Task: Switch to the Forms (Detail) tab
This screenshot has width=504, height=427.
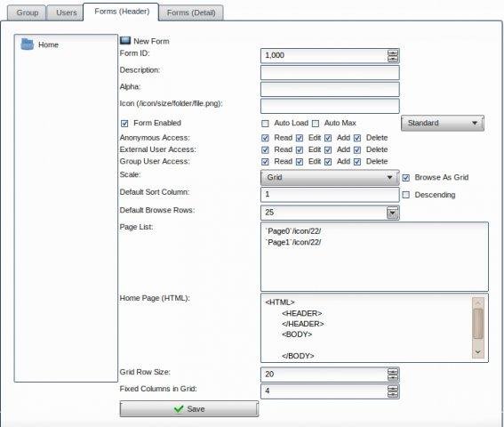Action: pos(191,12)
